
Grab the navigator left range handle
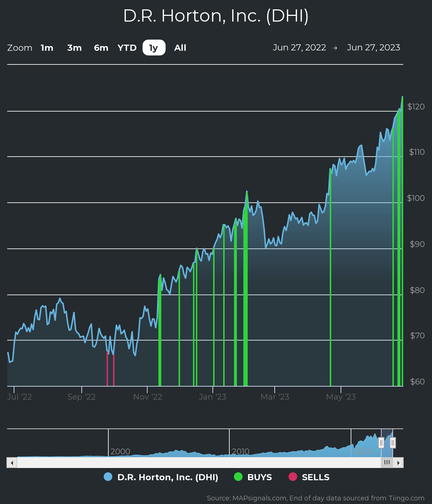click(x=381, y=442)
